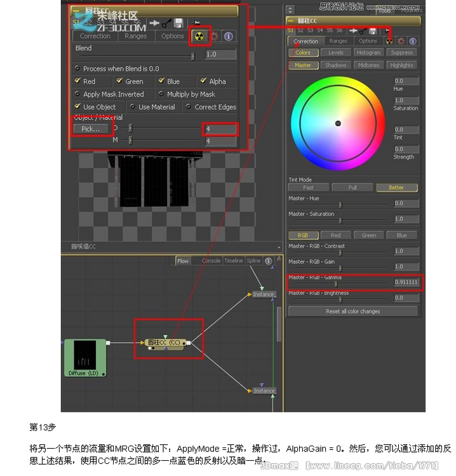Enable the Use Material option
456x476 pixels.
[133, 106]
